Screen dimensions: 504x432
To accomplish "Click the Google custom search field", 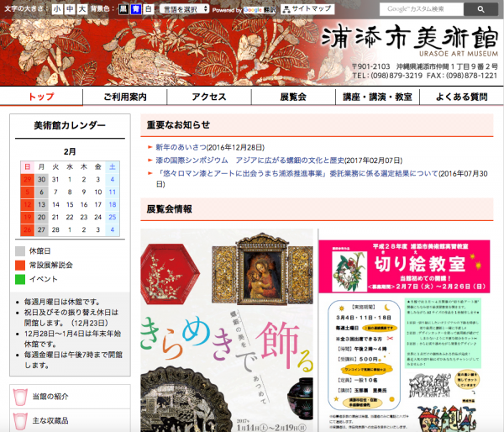I will 422,9.
